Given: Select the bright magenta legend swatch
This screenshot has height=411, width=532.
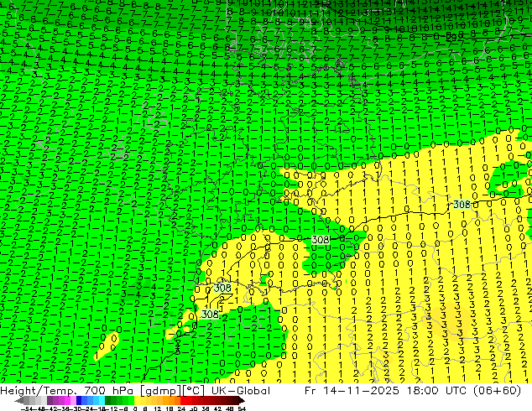Looking at the screenshot, I should pos(67,401).
